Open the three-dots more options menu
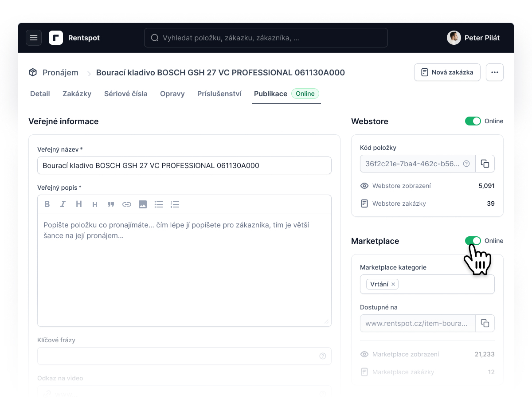The width and height of the screenshot is (532, 399). click(495, 72)
